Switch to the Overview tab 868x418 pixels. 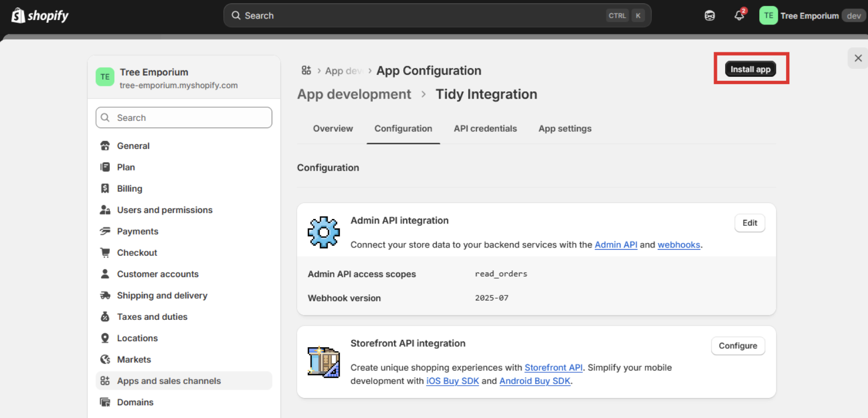pyautogui.click(x=333, y=129)
